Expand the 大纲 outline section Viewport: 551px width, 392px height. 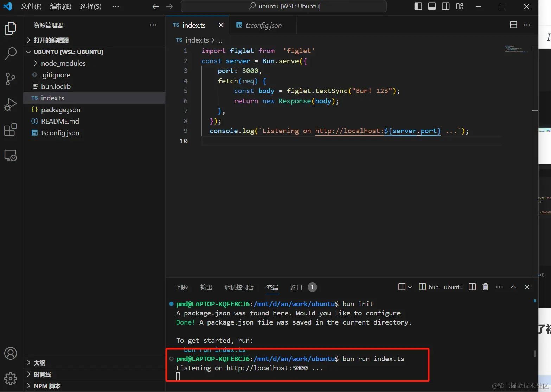(94, 363)
